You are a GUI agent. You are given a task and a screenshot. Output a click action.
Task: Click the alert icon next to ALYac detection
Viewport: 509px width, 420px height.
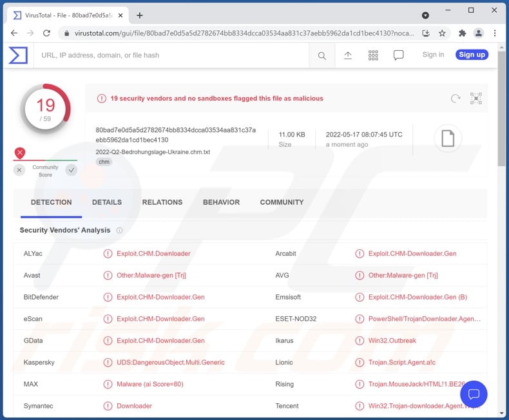(108, 254)
